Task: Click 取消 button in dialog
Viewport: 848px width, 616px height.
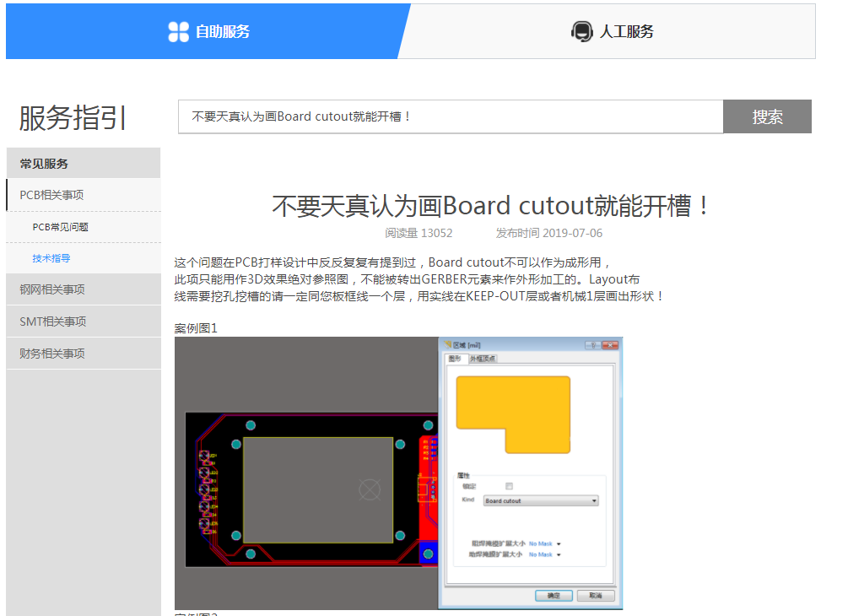Action: (x=596, y=596)
